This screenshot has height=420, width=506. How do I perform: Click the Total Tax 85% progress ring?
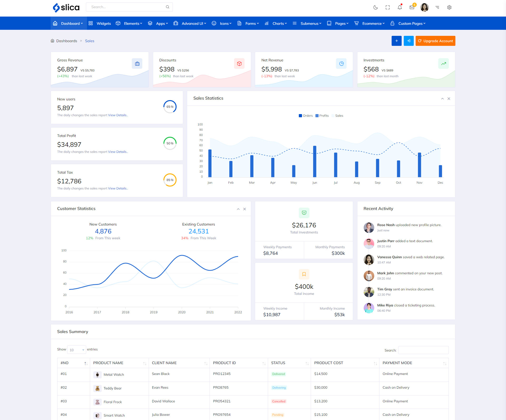tap(170, 180)
